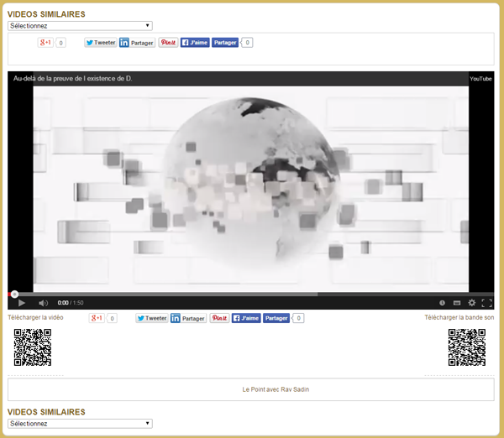This screenshot has height=438, width=504.
Task: Click the bottom Facebook share count bubble
Action: pyautogui.click(x=298, y=318)
